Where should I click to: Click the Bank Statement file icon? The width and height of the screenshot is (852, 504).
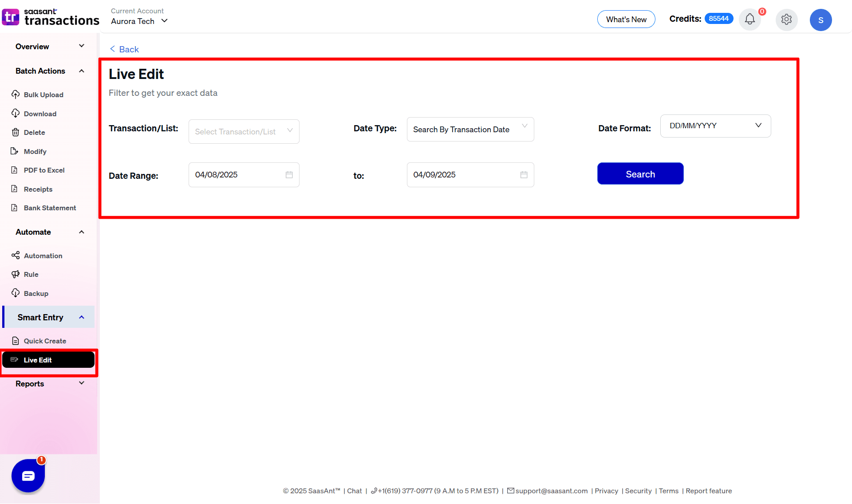pos(15,208)
